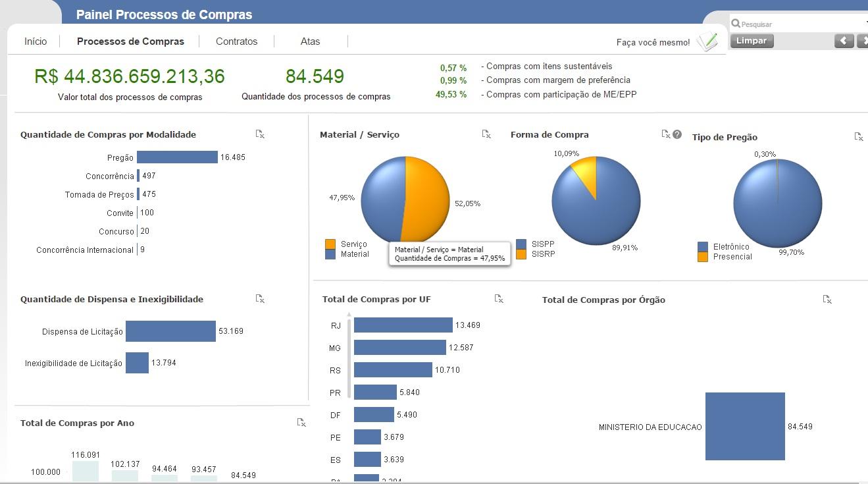Select the Concorrência Internacional label

85,250
